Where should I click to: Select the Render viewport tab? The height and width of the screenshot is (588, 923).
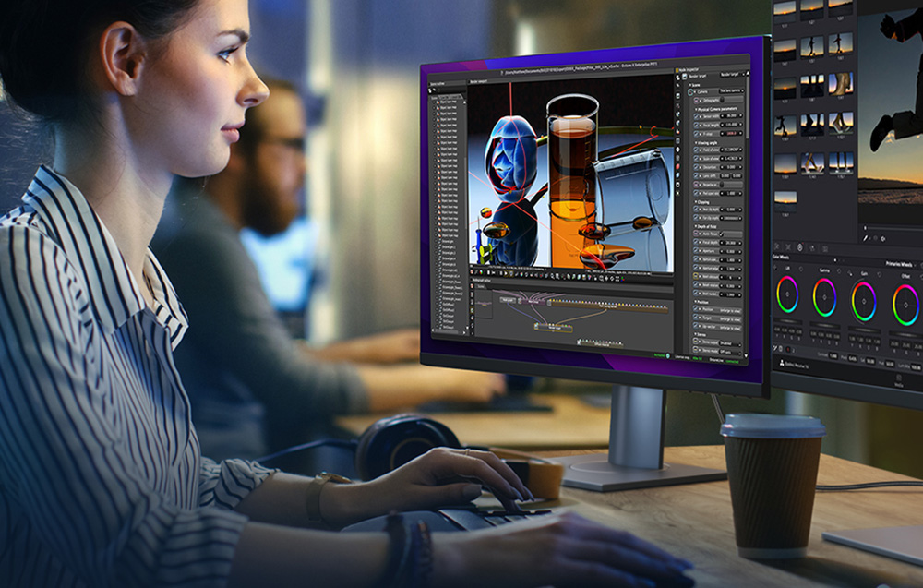pos(478,82)
